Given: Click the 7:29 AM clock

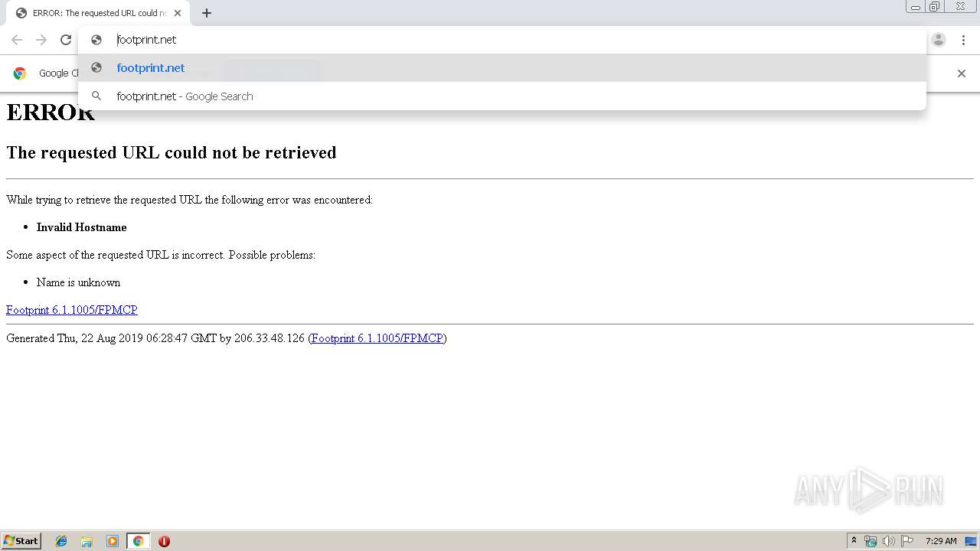Looking at the screenshot, I should [x=941, y=541].
